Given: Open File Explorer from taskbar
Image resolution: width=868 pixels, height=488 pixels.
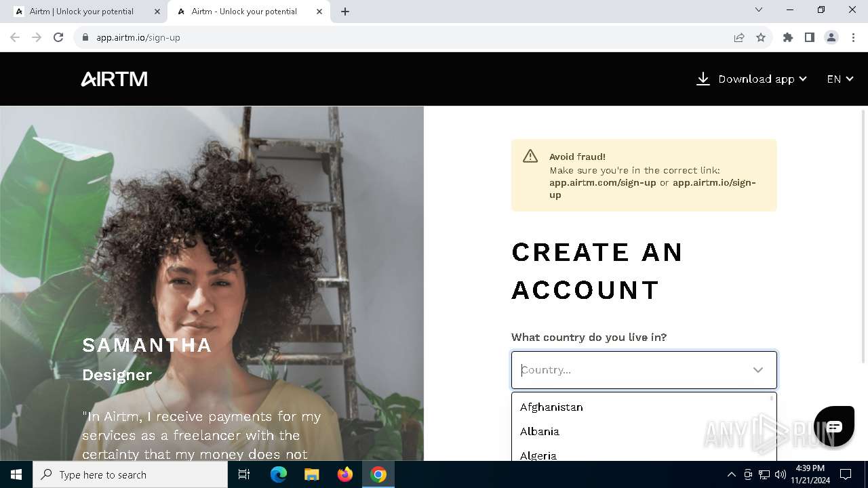Looking at the screenshot, I should click(x=312, y=474).
